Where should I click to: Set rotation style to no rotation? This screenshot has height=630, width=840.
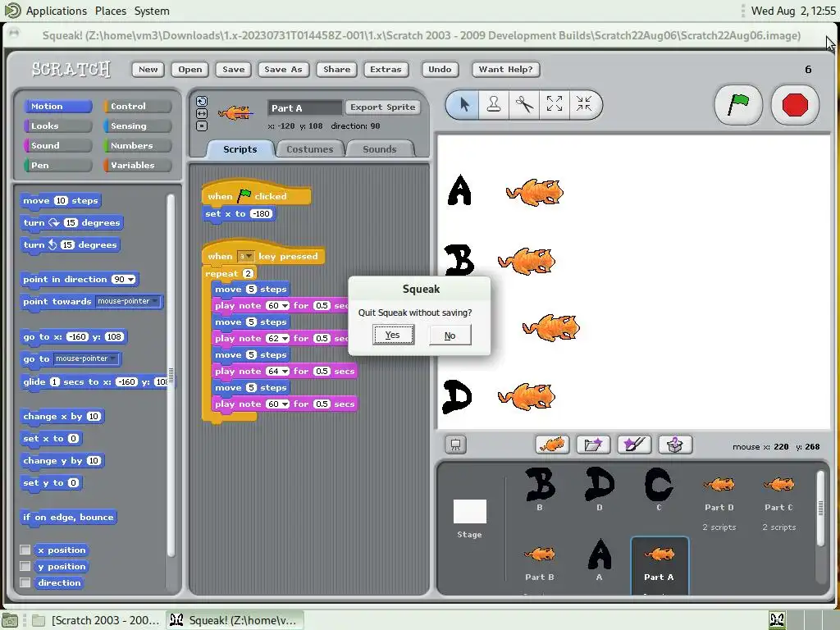click(x=202, y=126)
